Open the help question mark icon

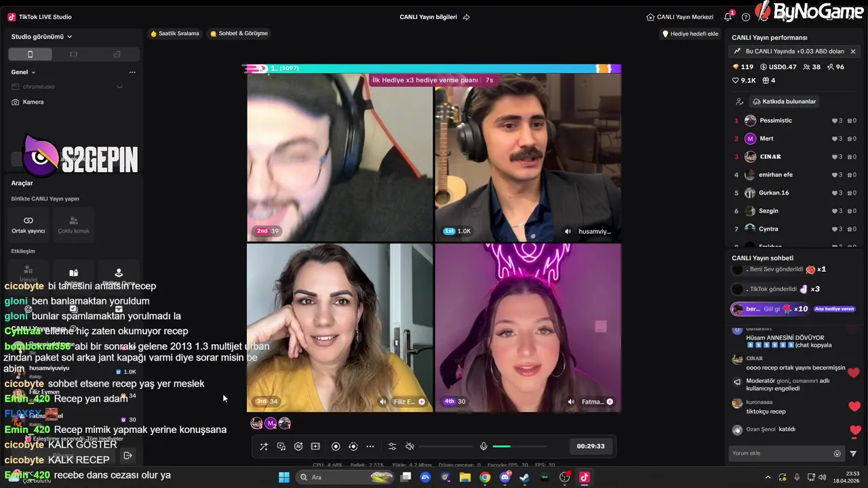click(746, 17)
